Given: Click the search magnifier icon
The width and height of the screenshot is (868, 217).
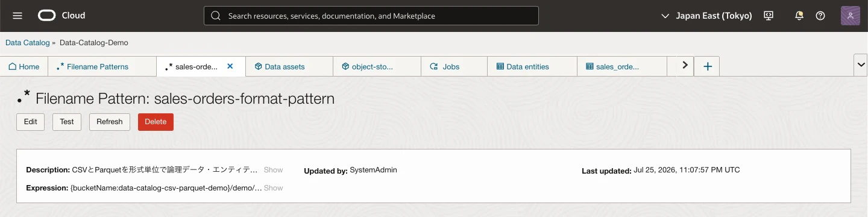Looking at the screenshot, I should (x=216, y=16).
